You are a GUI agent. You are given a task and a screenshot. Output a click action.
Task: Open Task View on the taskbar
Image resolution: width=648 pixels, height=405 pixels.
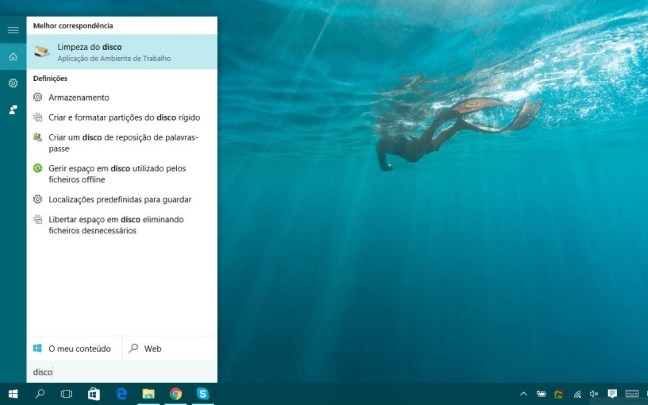pos(67,394)
